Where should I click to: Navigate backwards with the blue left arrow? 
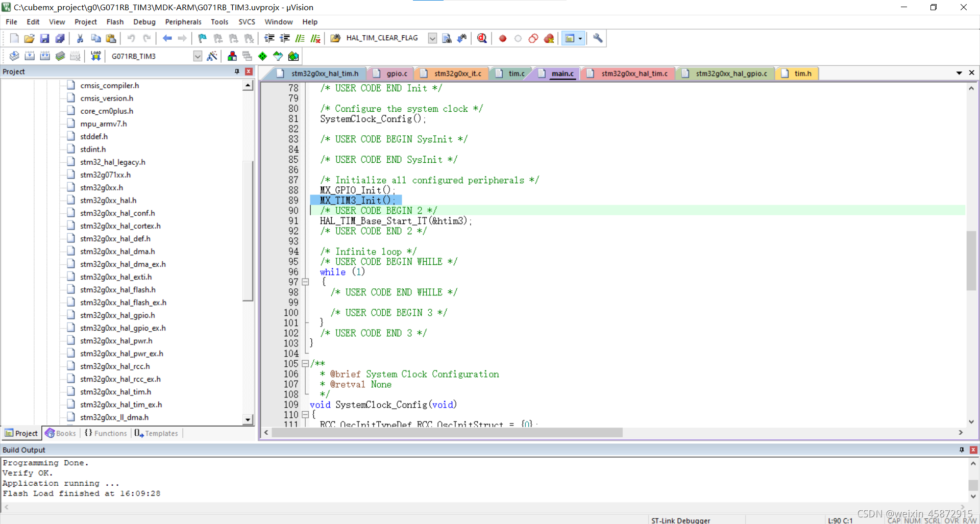point(167,38)
